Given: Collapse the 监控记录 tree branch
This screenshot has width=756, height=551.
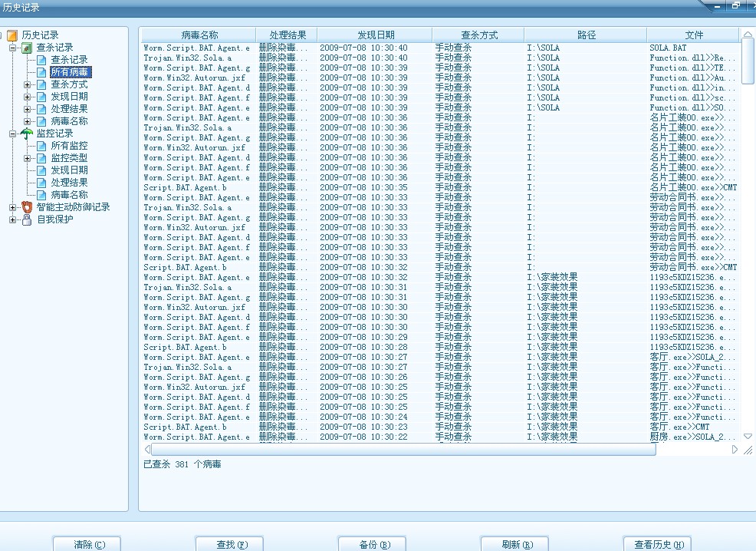Looking at the screenshot, I should click(x=13, y=134).
